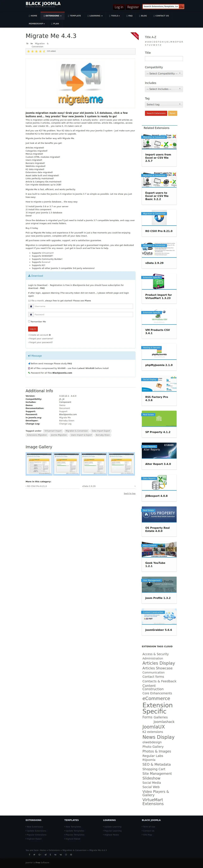Screen dimensions: 203x868
Task: Click the folder icon beside Migration & Conversion
Action: pos(27,43)
